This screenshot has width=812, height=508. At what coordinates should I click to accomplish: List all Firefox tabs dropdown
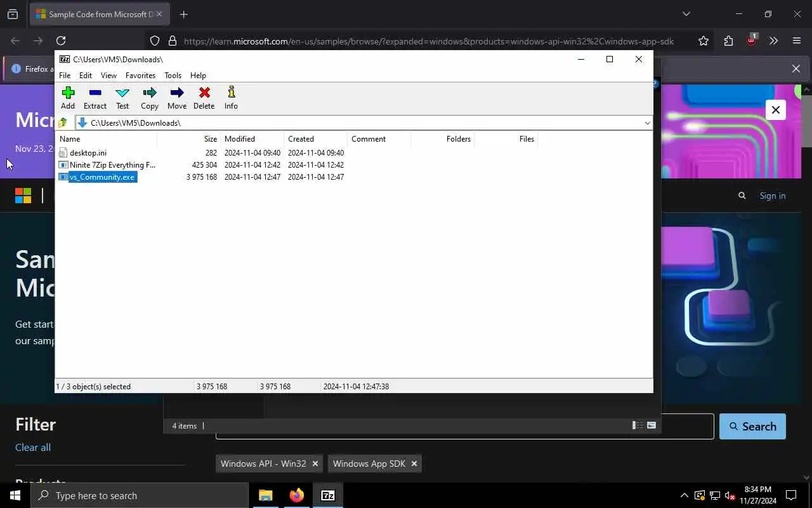(x=686, y=14)
